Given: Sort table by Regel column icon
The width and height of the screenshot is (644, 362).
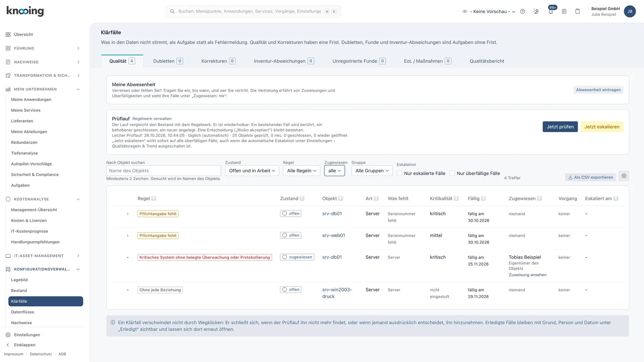Looking at the screenshot, I should [x=154, y=198].
